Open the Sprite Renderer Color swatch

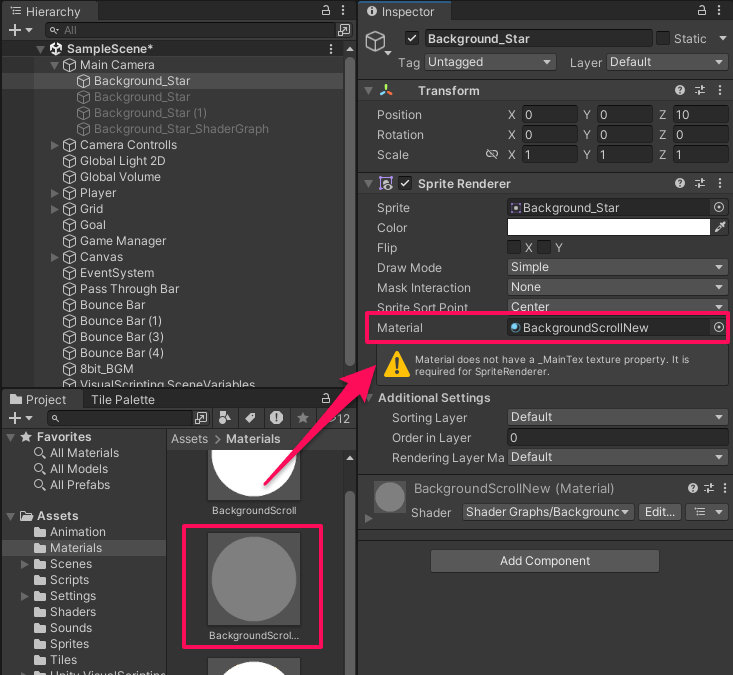[x=609, y=228]
